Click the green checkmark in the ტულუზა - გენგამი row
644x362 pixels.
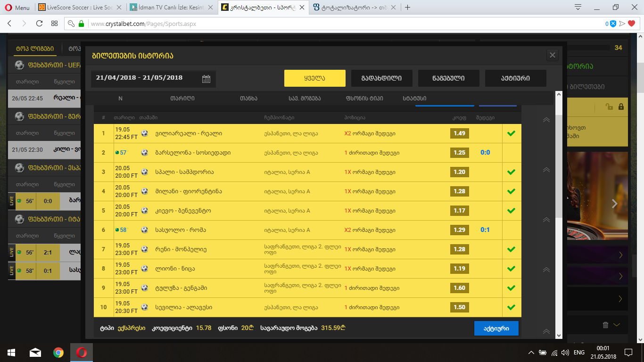coord(511,288)
